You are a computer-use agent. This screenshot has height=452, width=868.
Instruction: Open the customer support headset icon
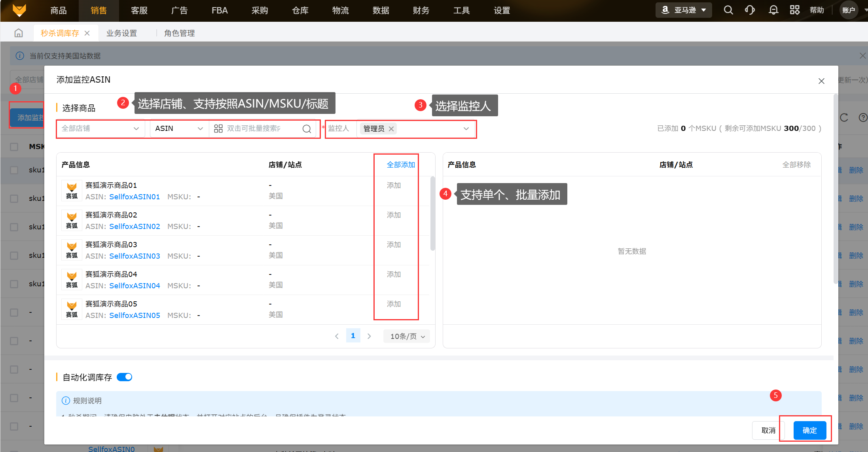tap(750, 10)
